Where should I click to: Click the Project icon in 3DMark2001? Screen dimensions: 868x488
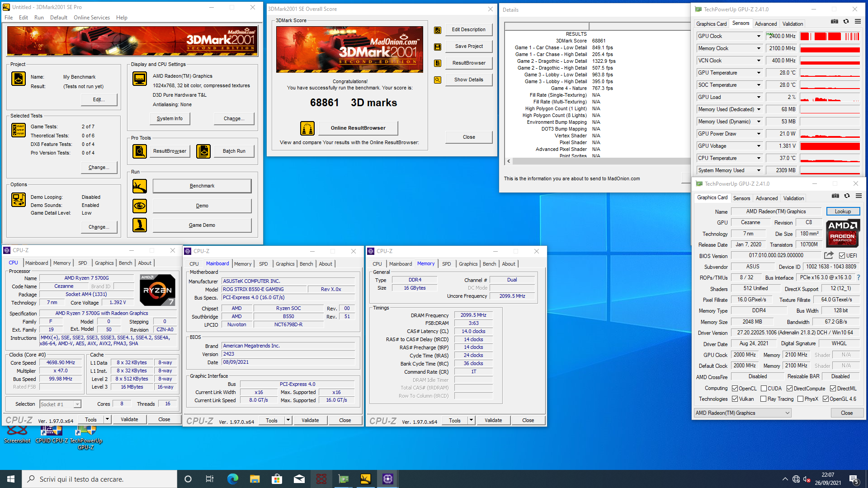pos(19,79)
